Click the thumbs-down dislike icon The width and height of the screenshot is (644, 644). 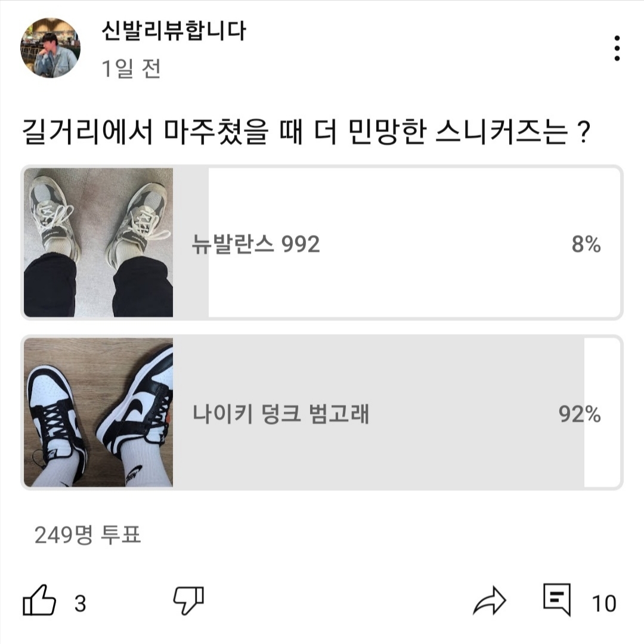(x=189, y=600)
